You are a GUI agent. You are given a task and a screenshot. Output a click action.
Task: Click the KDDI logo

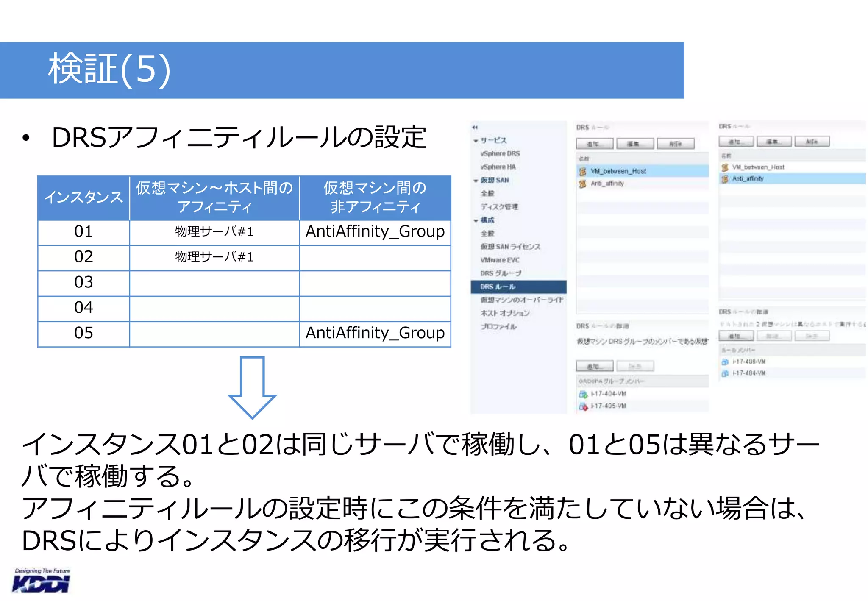pyautogui.click(x=42, y=581)
